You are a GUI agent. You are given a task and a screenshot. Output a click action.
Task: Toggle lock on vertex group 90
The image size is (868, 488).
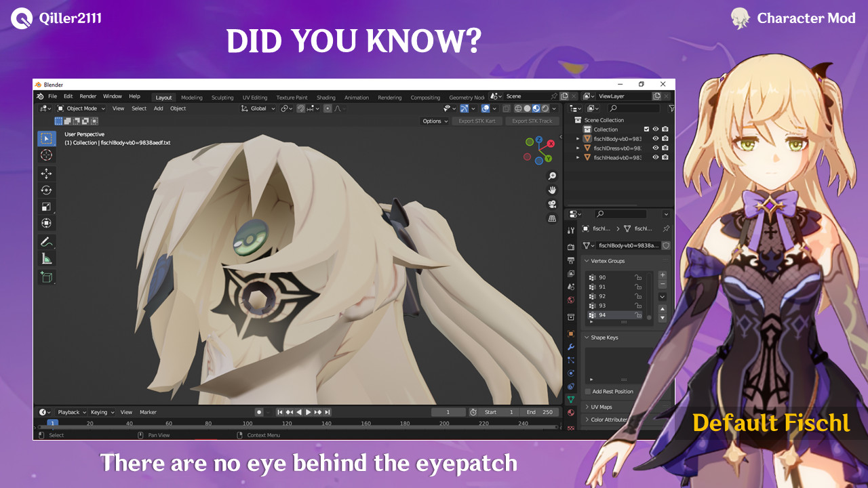coord(638,277)
